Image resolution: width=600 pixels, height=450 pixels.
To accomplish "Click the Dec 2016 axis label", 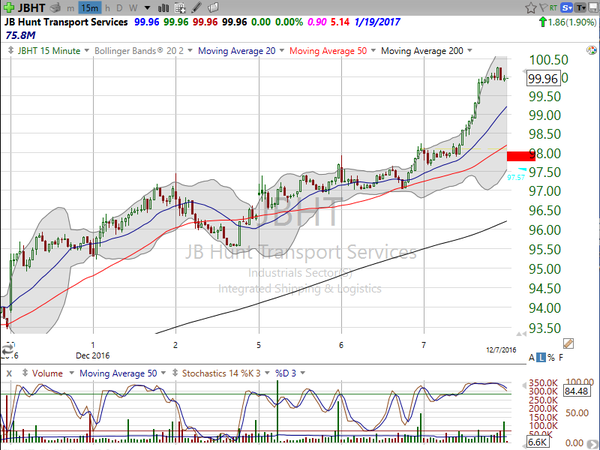I will (93, 355).
